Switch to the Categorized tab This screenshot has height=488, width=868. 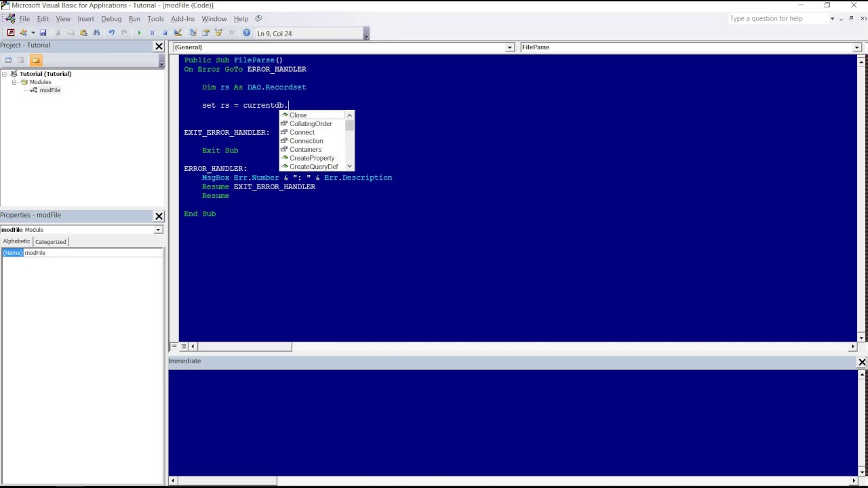[x=51, y=242]
